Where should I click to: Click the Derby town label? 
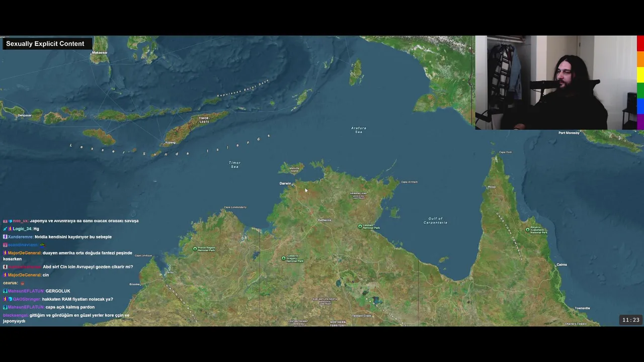[170, 272]
